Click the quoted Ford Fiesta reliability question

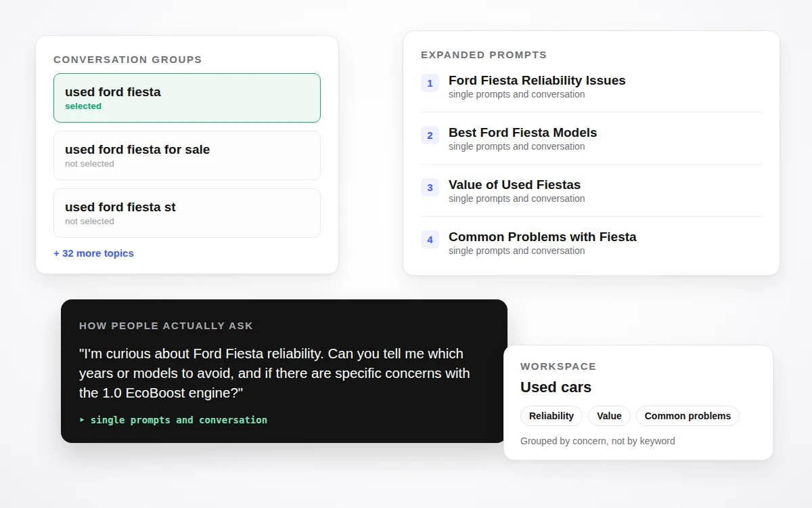(x=274, y=373)
